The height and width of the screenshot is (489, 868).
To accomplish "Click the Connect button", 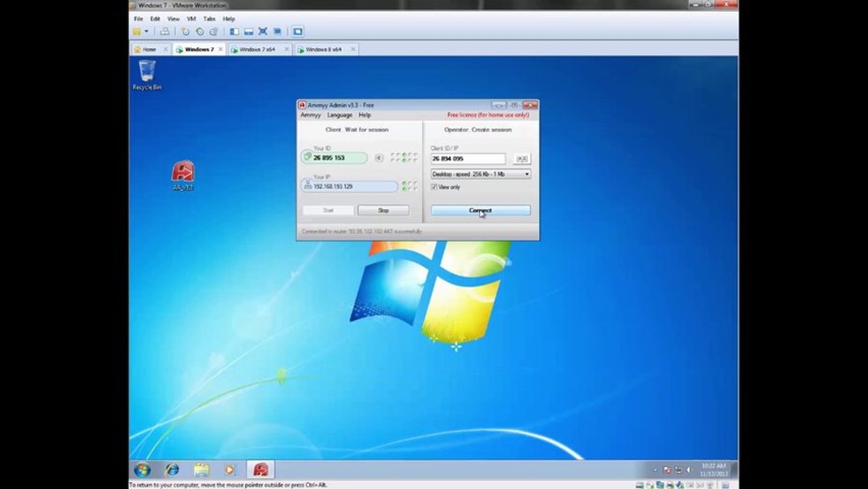I will tap(480, 211).
